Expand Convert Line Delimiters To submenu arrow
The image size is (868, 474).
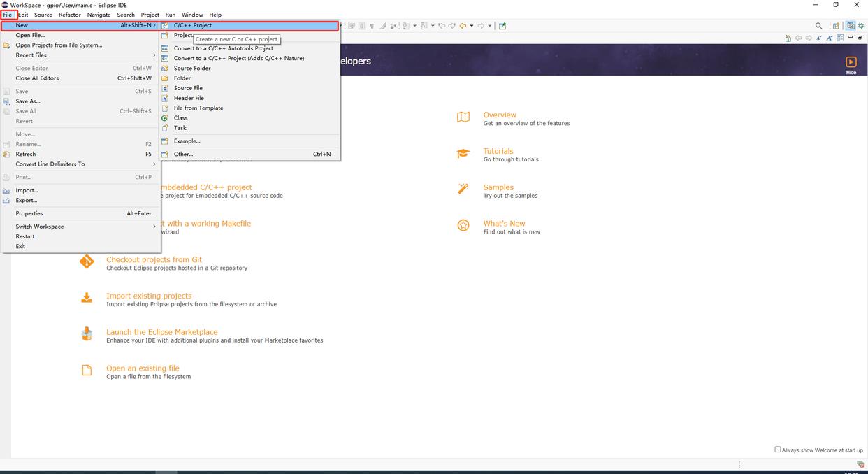[x=154, y=164]
